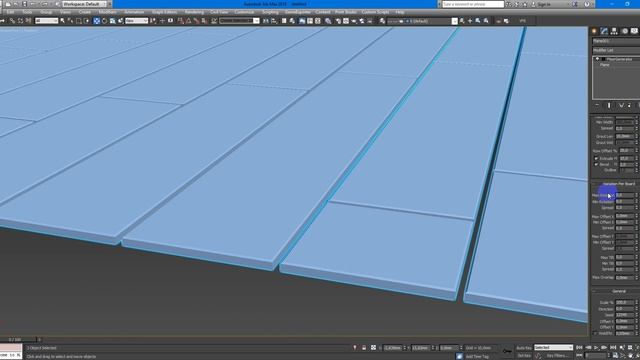Open the Edit menu
The width and height of the screenshot is (640, 360).
point(10,12)
